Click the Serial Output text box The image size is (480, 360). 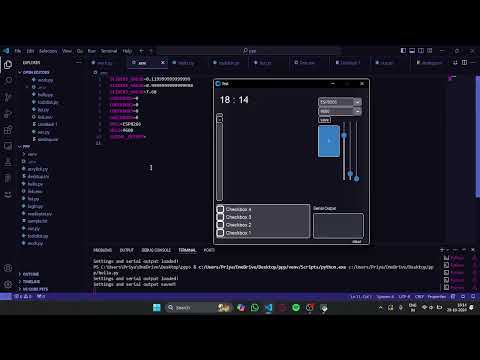pos(338,226)
